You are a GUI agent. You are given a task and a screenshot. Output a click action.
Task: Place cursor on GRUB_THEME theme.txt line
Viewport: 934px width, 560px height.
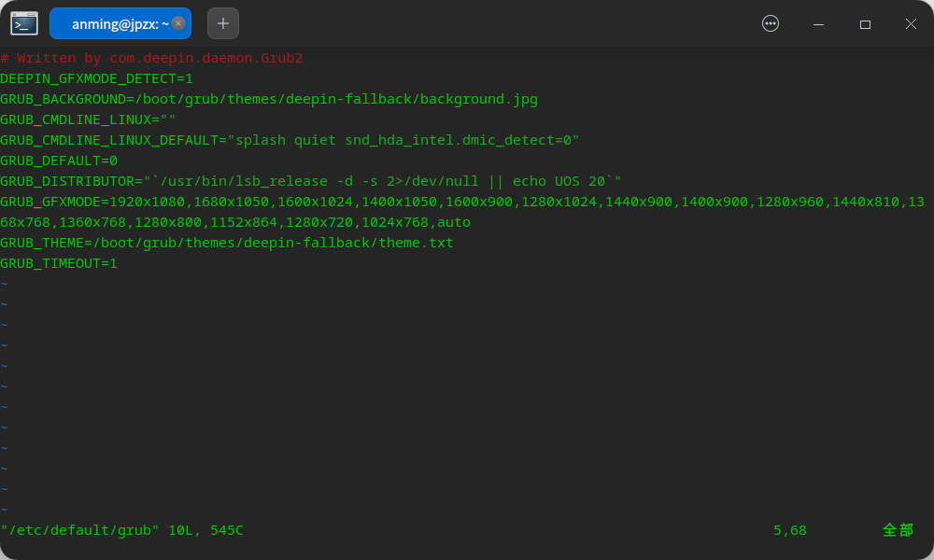[227, 243]
